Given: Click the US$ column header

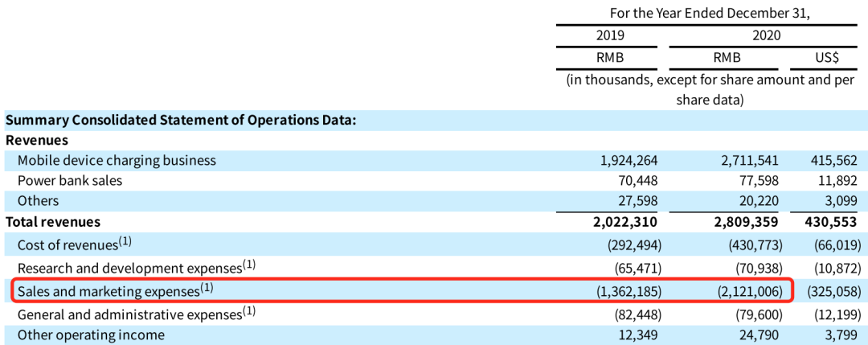Looking at the screenshot, I should pos(827,58).
